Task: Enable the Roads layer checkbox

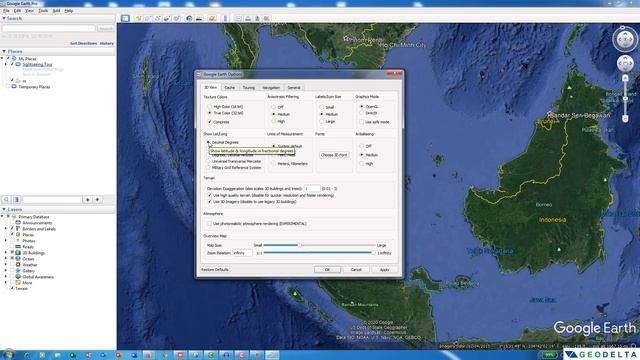Action: (x=12, y=247)
